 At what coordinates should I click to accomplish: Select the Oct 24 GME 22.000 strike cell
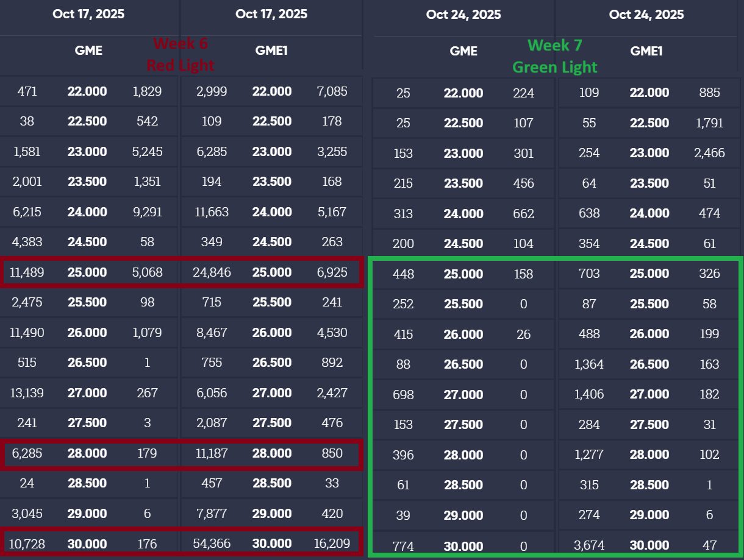coord(463,93)
